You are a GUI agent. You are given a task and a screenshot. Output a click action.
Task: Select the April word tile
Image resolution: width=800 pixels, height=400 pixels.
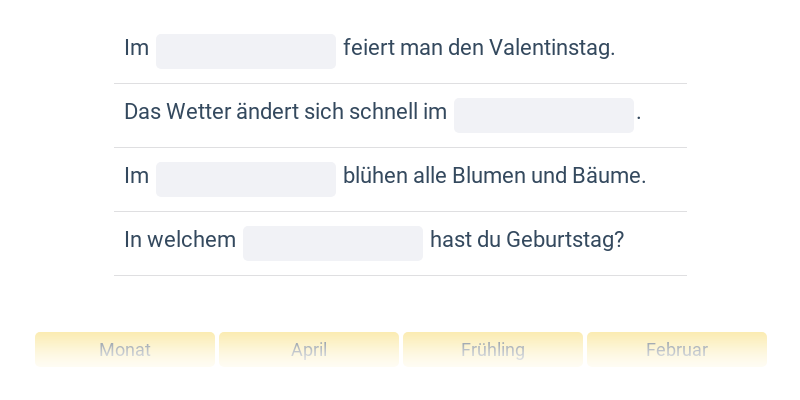(309, 350)
